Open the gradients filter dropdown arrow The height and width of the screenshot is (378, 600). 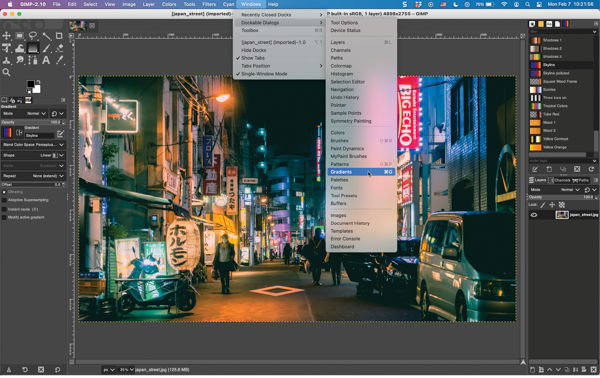[594, 32]
